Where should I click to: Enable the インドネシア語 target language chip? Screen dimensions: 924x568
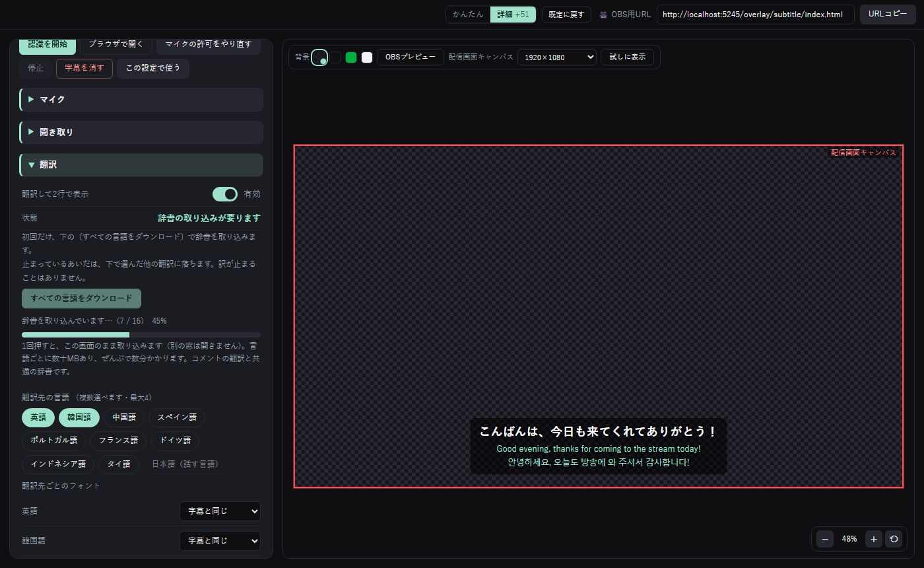[58, 464]
